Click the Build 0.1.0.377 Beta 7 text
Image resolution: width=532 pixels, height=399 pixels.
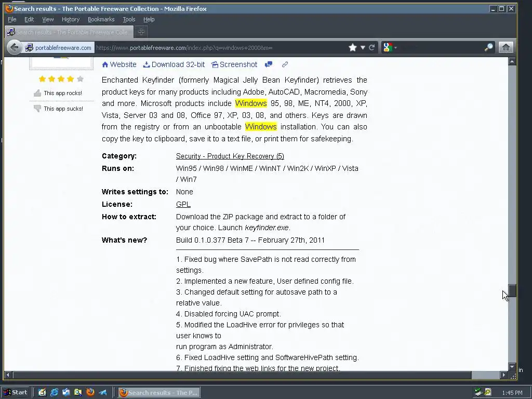point(212,240)
